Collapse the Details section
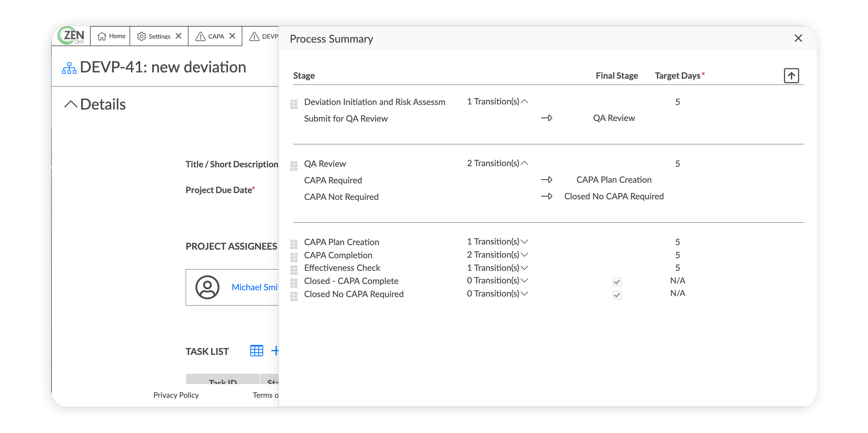This screenshot has width=868, height=433. [x=70, y=104]
